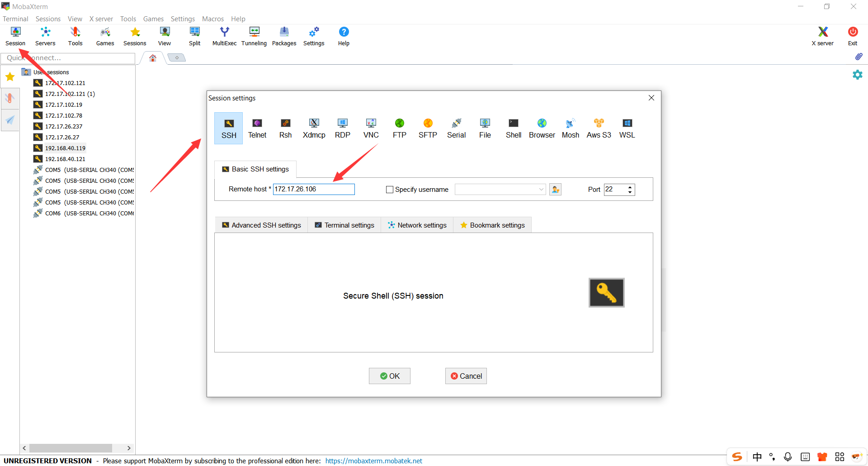Screen dimensions: 868x466
Task: Open the X server menu
Action: click(101, 19)
